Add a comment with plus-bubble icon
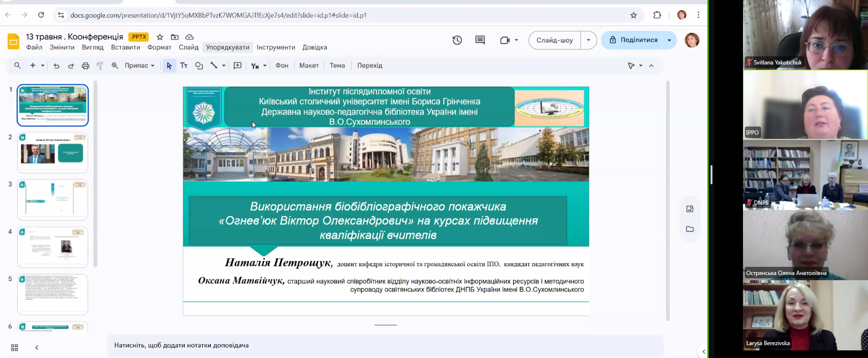868x358 pixels. (x=238, y=66)
